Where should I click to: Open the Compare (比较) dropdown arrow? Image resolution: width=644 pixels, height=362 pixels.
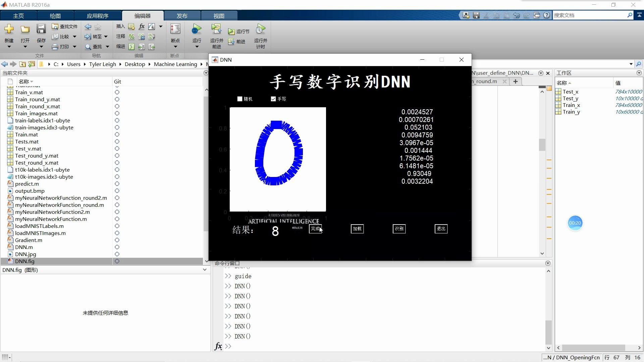[x=74, y=37]
